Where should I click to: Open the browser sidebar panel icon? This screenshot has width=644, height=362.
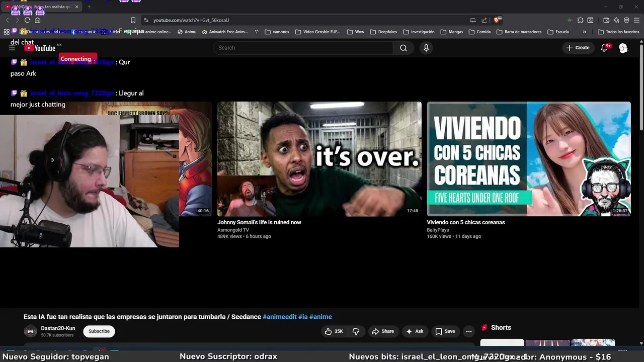(x=590, y=20)
